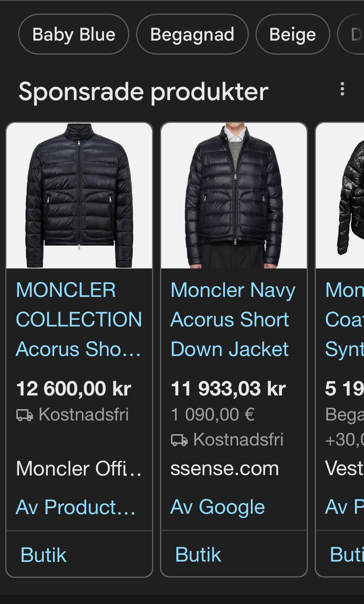Select the Baby Blue filter chip

74,35
